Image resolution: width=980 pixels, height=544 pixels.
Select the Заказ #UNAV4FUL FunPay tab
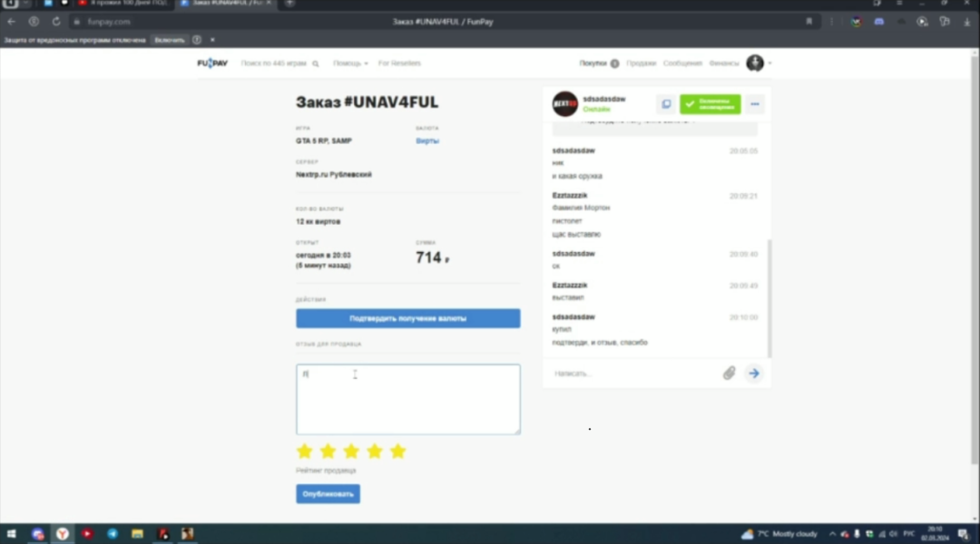pyautogui.click(x=226, y=3)
